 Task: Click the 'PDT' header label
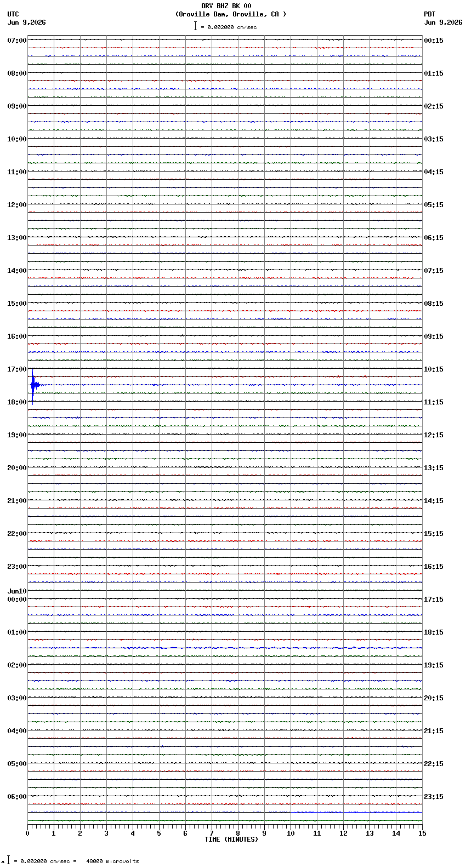coord(430,14)
